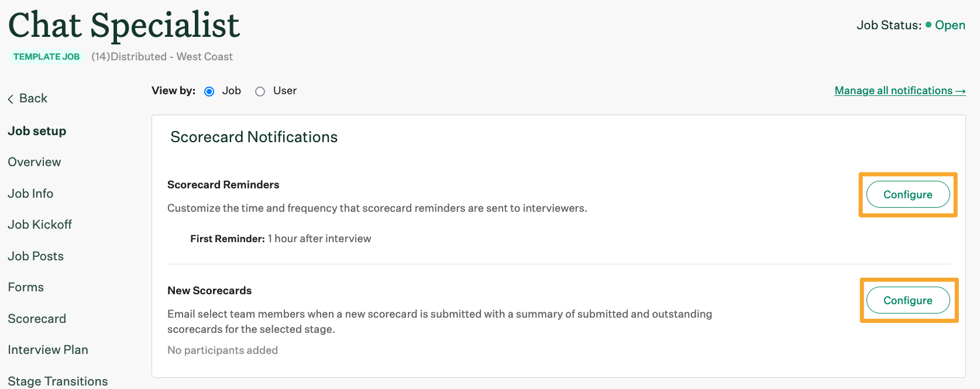This screenshot has height=389, width=980.
Task: Click the First Reminder timing value
Action: [x=319, y=238]
